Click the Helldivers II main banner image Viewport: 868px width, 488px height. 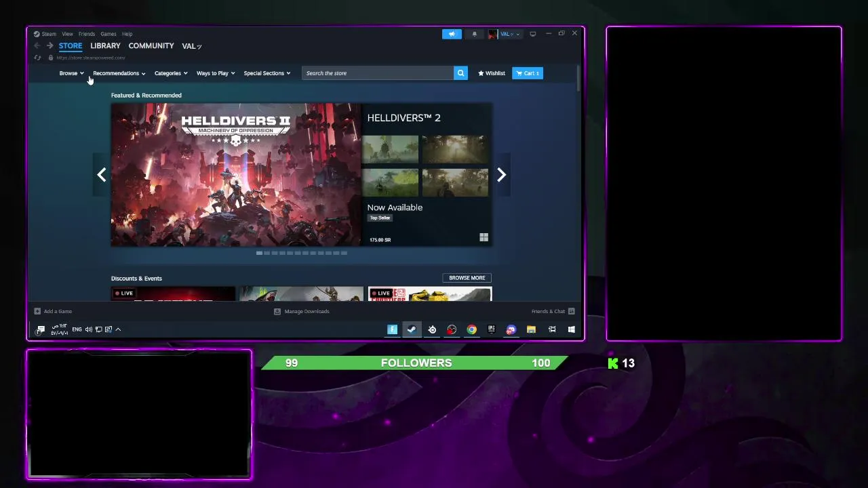236,174
